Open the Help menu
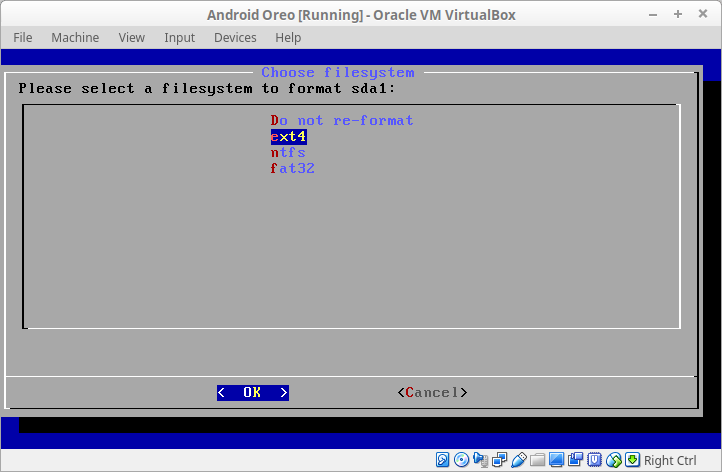The width and height of the screenshot is (722, 472). 288,37
